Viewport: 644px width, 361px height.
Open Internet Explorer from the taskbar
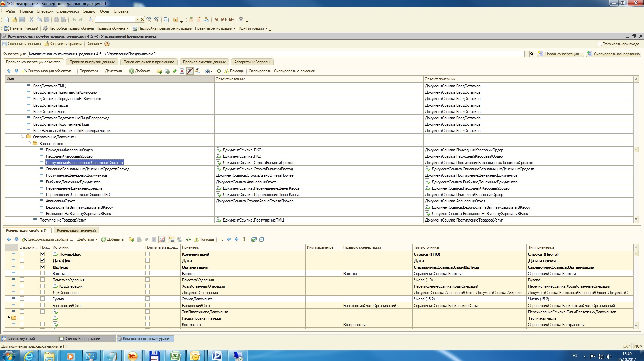coord(29,356)
